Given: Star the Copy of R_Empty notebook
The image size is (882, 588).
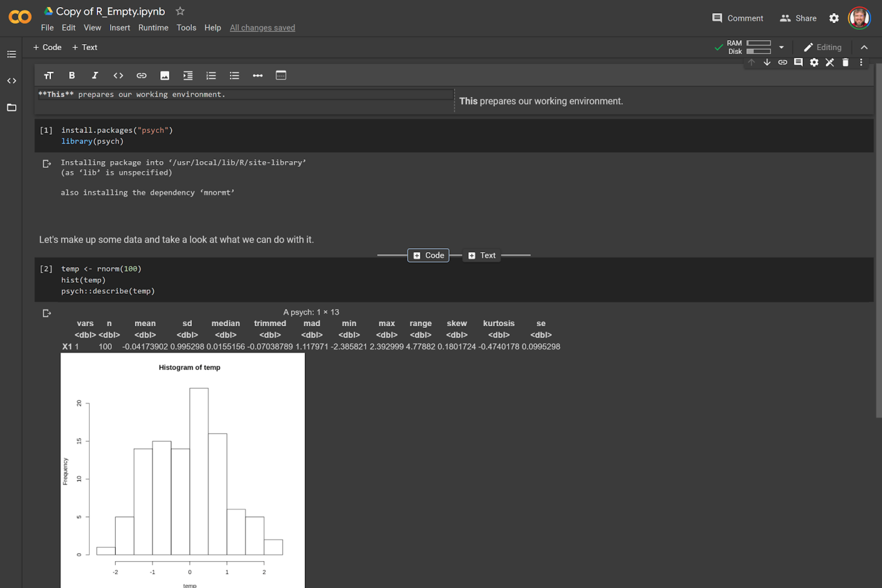Looking at the screenshot, I should click(180, 11).
